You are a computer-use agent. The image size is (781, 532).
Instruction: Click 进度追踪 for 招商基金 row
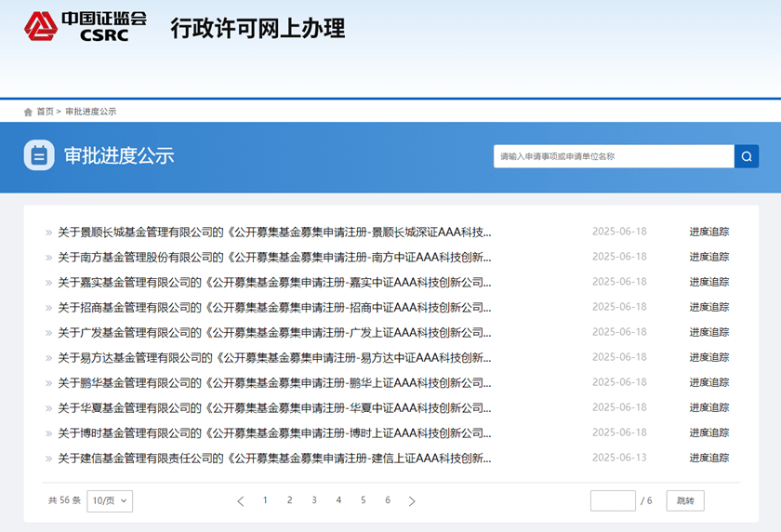709,307
